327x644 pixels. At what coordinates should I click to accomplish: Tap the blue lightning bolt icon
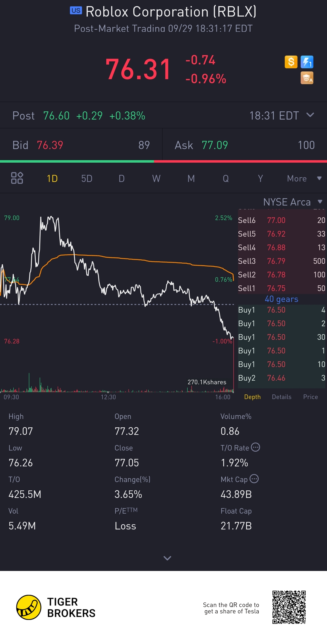[307, 62]
